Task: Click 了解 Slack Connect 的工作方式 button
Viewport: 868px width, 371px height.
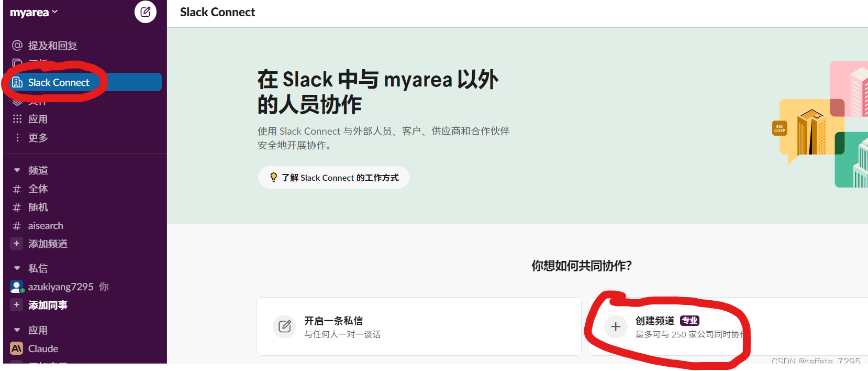Action: [x=333, y=178]
